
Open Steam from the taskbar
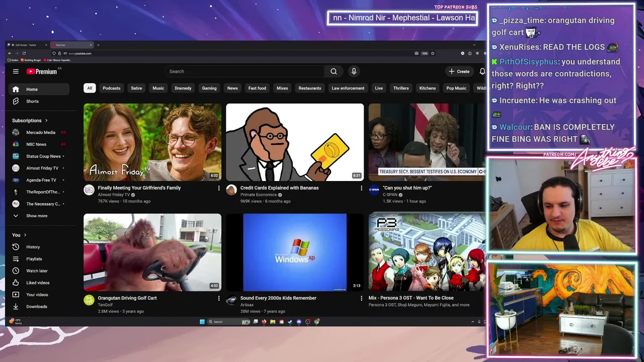pos(290,322)
